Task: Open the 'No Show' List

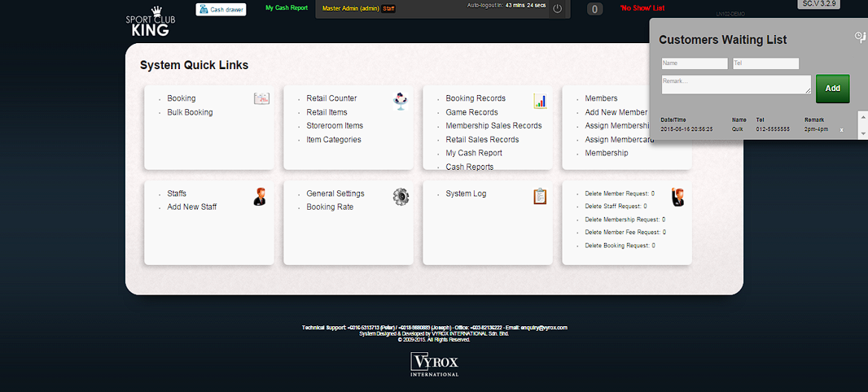Action: click(x=642, y=8)
